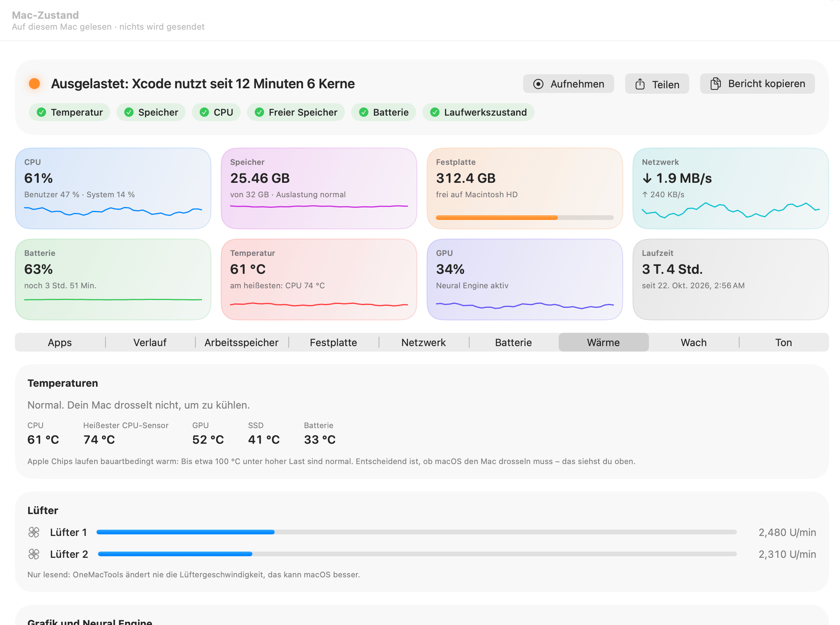Screen dimensions: 840x625
Task: Click the Lüfter 1 speed bar
Action: 416,532
